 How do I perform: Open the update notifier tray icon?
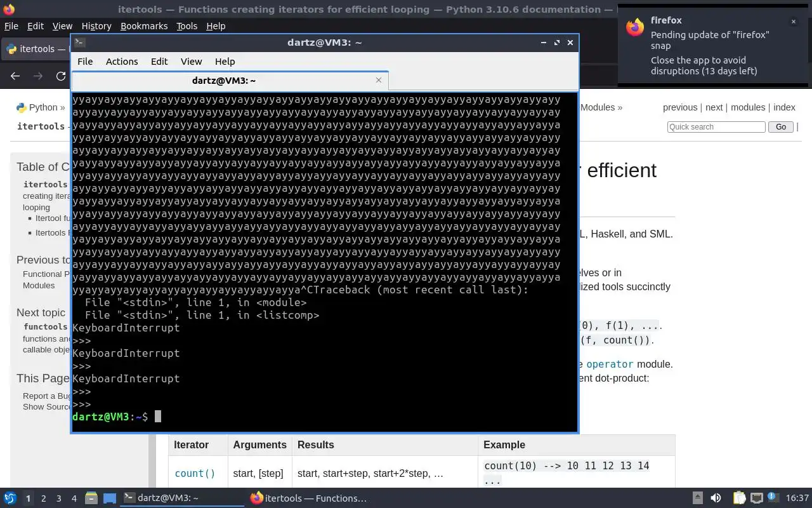click(x=773, y=498)
